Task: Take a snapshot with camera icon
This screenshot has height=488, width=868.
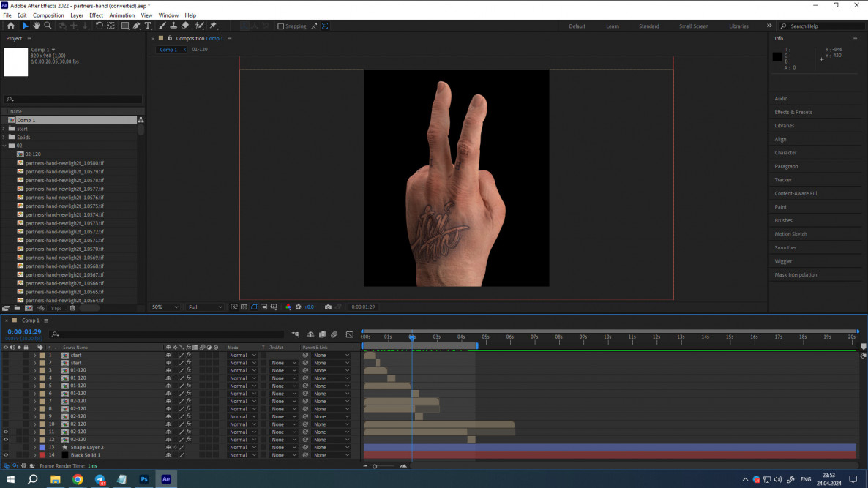Action: [x=328, y=307]
